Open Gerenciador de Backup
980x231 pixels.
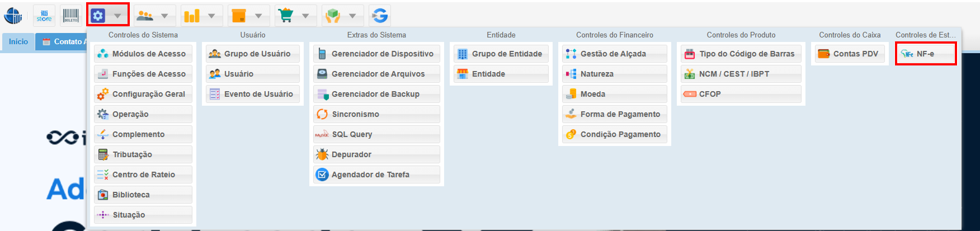pyautogui.click(x=376, y=94)
